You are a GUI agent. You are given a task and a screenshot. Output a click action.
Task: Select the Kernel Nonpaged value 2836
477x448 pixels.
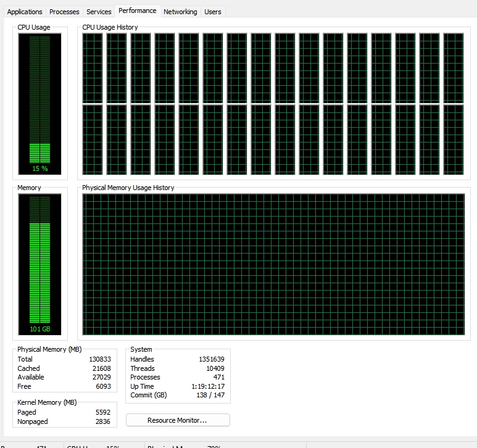(x=103, y=421)
